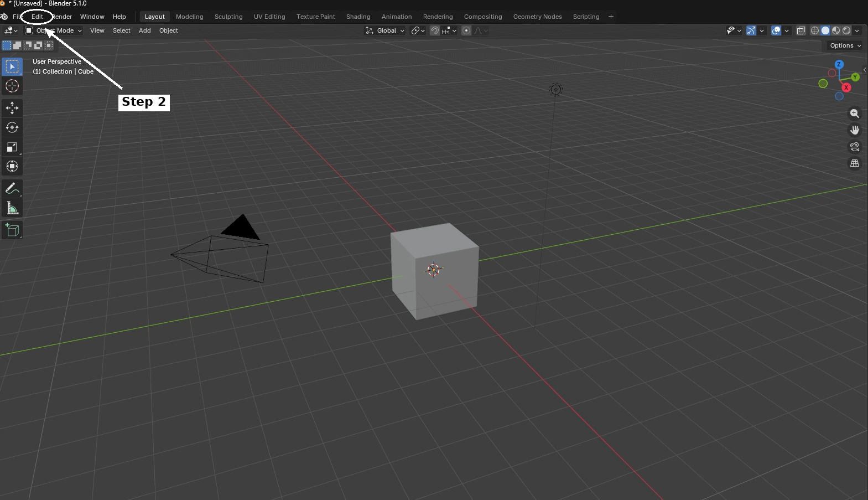Click the blue Z axis gizmo
Viewport: 868px width, 500px height.
click(x=839, y=64)
